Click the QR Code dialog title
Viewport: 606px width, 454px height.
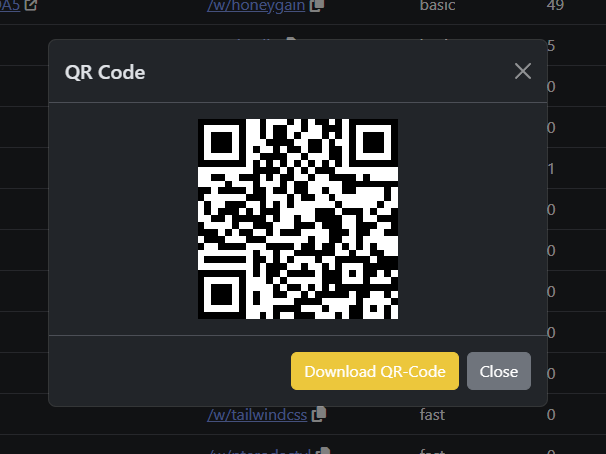click(x=105, y=72)
